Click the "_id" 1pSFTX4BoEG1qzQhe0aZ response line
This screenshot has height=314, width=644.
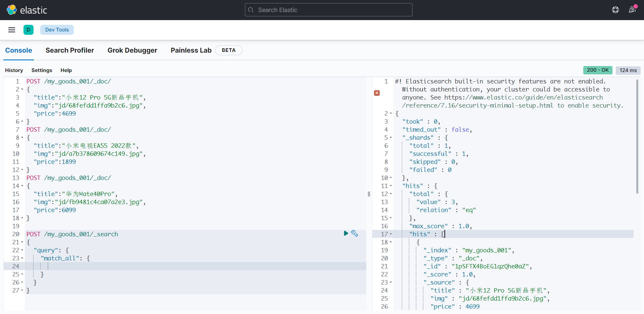[x=478, y=266]
